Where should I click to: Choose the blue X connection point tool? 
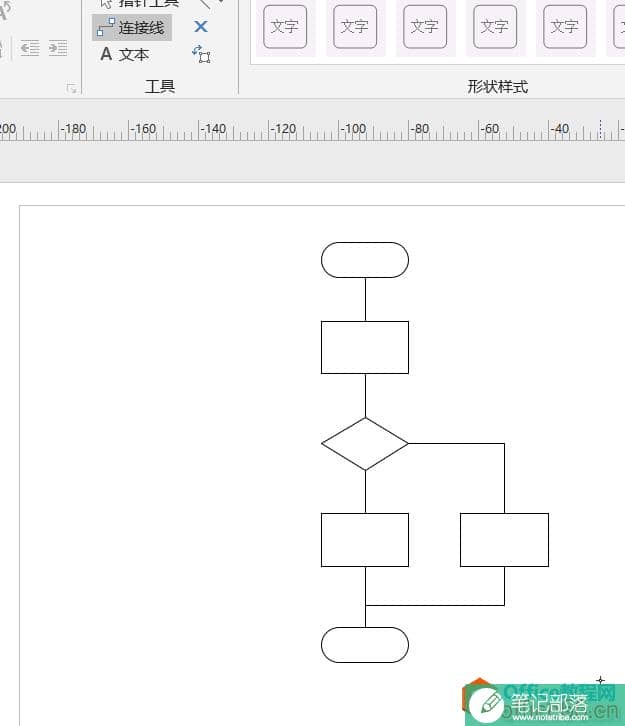(x=201, y=26)
